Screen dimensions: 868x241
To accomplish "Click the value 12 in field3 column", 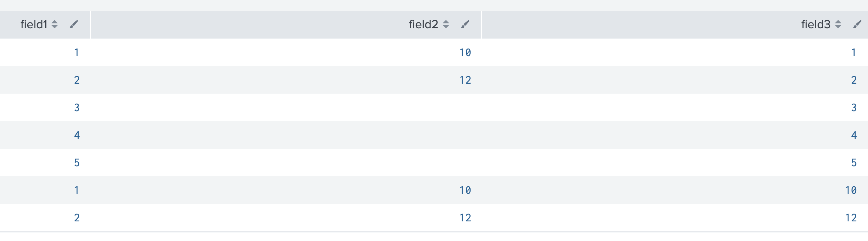I will click(x=851, y=218).
